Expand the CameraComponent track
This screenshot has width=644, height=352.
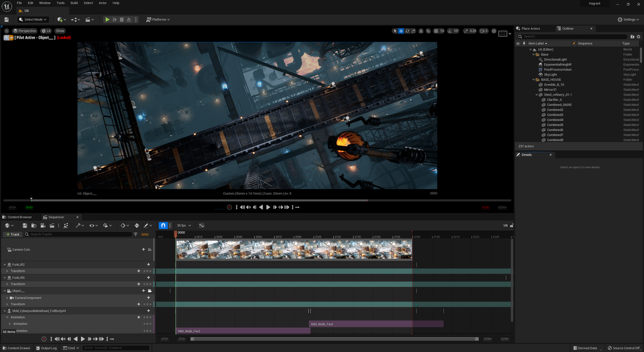[8, 298]
